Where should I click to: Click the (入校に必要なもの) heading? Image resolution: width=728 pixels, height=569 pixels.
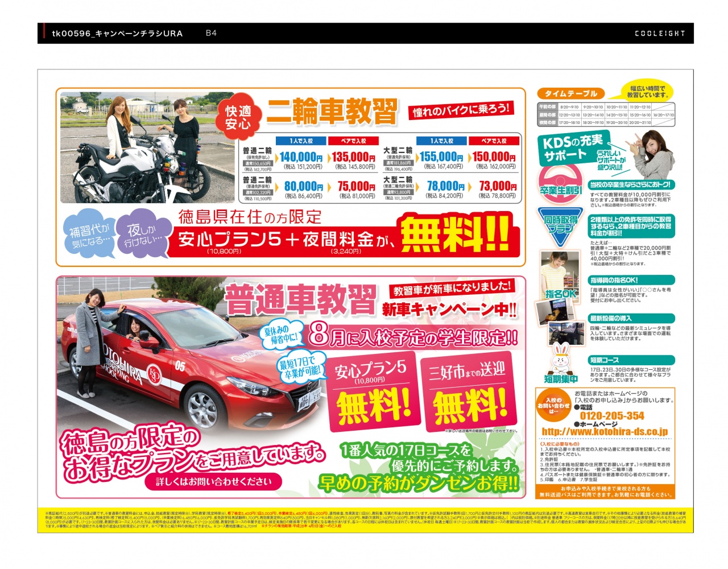tap(560, 444)
